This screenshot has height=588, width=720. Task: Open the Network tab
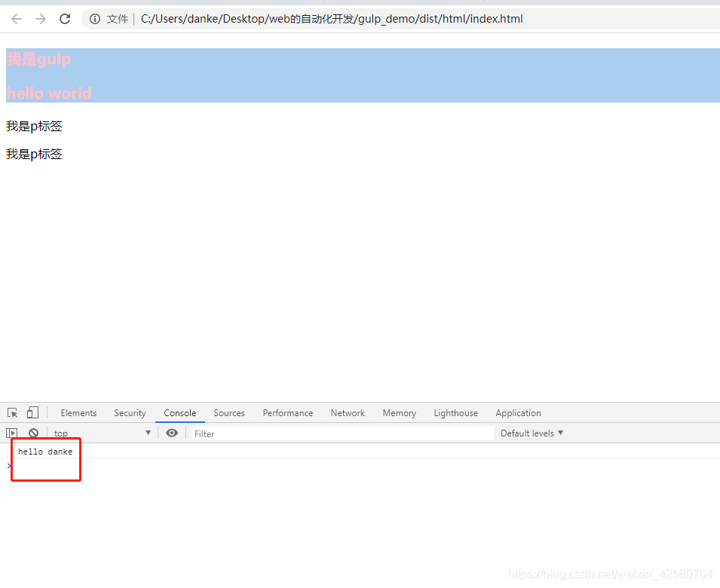click(348, 412)
